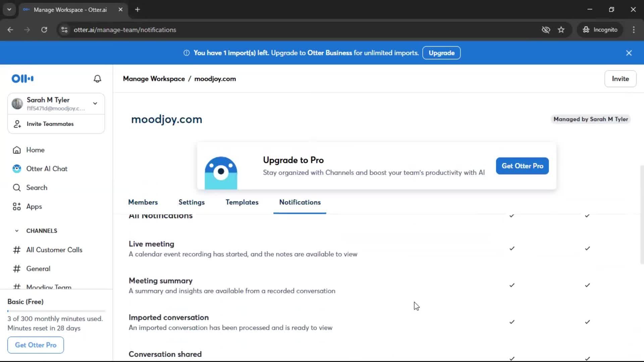Click the Invite button at top right
This screenshot has width=644, height=362.
pos(620,79)
